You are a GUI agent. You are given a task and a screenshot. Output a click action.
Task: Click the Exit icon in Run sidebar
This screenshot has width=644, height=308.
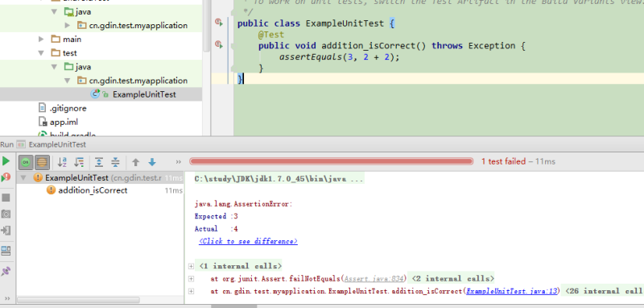pyautogui.click(x=6, y=231)
